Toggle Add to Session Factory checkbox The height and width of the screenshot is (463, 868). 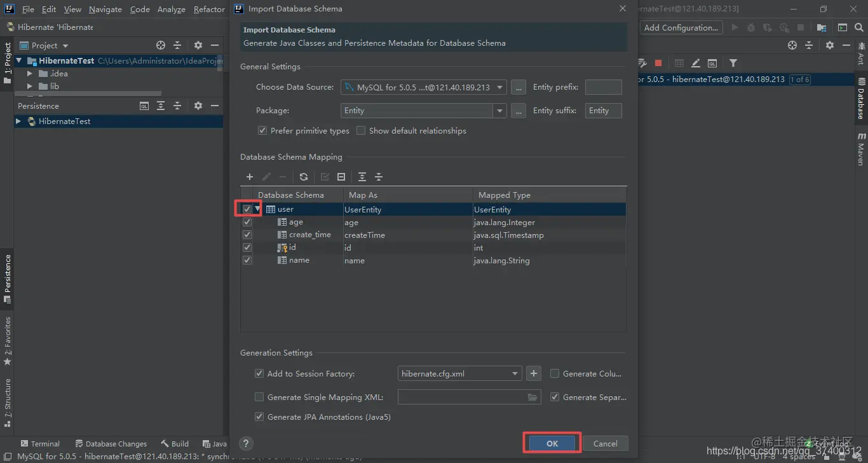pyautogui.click(x=259, y=374)
